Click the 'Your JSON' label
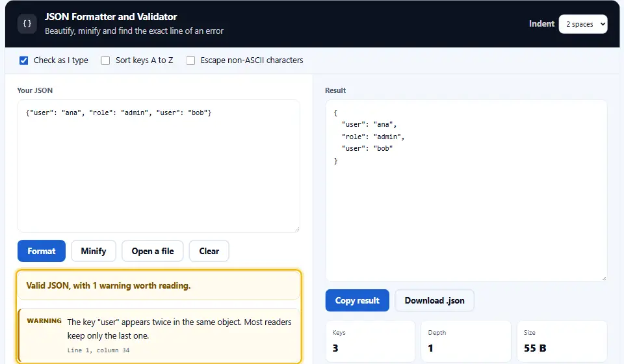Screen dimensions: 624x364 [x=34, y=90]
